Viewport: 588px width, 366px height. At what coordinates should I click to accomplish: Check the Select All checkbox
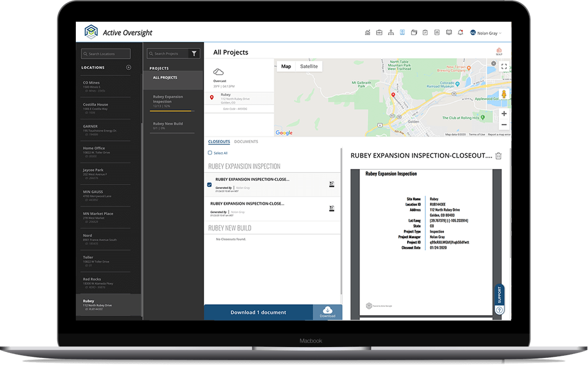tap(210, 153)
